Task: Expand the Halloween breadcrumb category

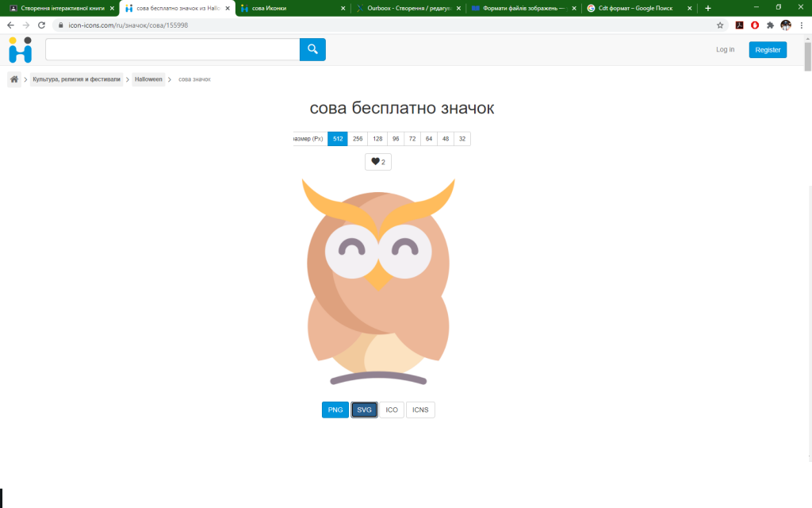Action: 147,79
